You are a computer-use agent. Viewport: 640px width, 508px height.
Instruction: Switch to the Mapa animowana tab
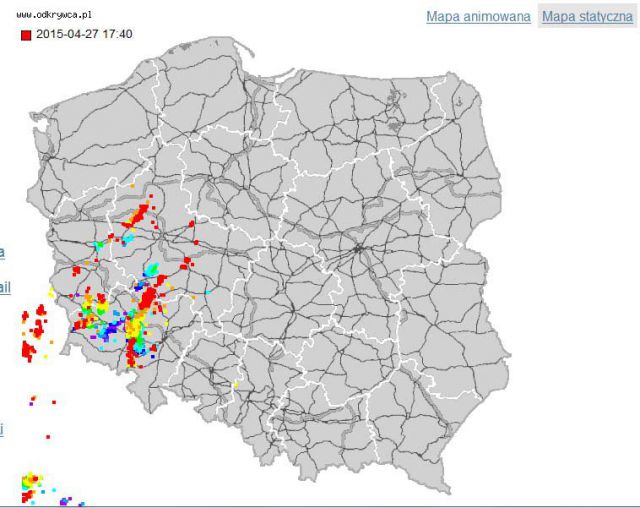coord(477,17)
